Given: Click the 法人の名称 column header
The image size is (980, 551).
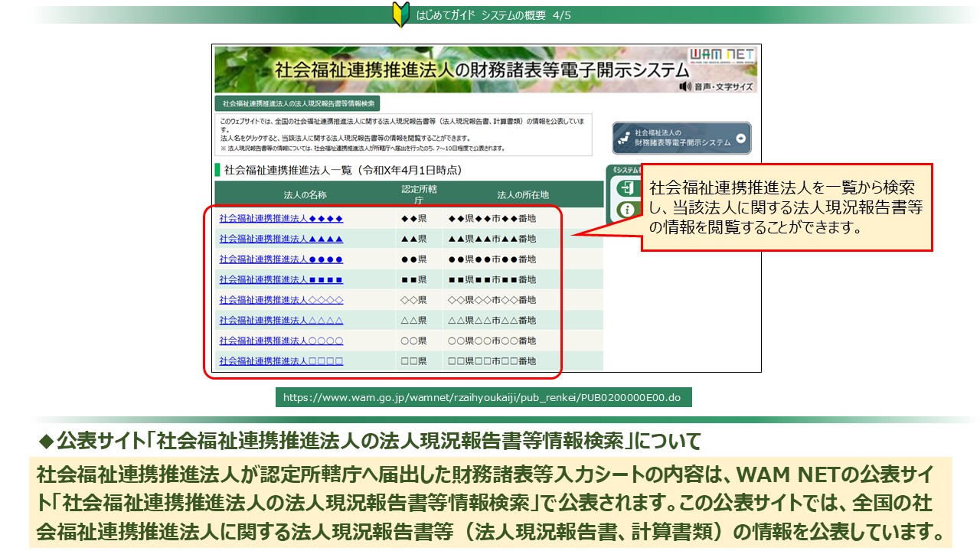Looking at the screenshot, I should pyautogui.click(x=305, y=194).
